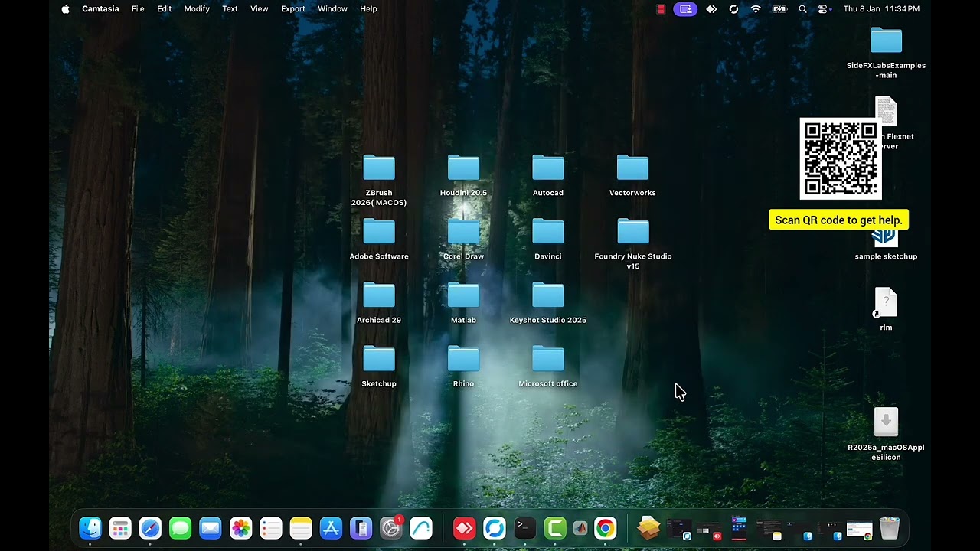Screen dimensions: 980x551
Task: Select the Sketchup folder
Action: [379, 359]
